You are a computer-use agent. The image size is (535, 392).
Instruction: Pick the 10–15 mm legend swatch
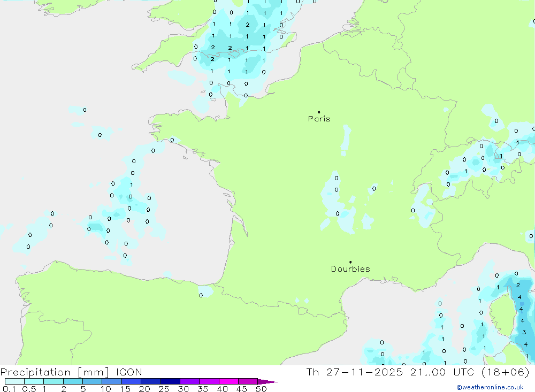pyautogui.click(x=112, y=381)
